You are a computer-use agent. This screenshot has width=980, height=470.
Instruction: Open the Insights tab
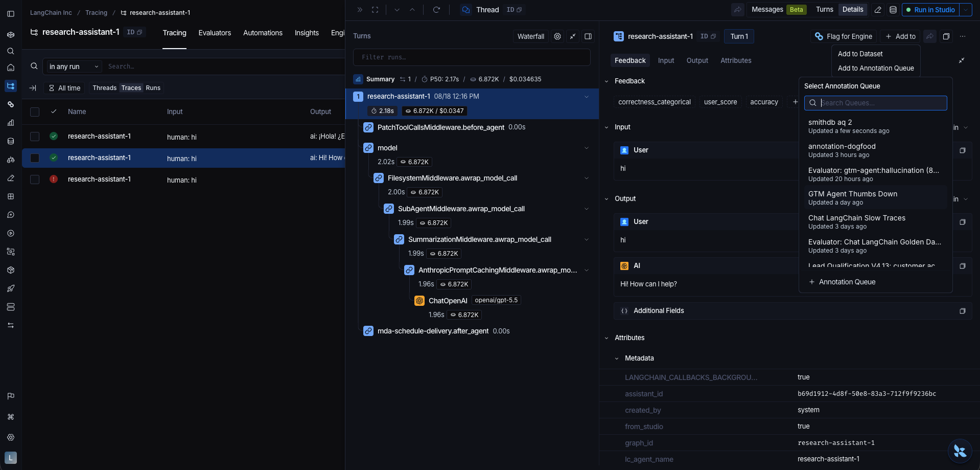point(307,33)
